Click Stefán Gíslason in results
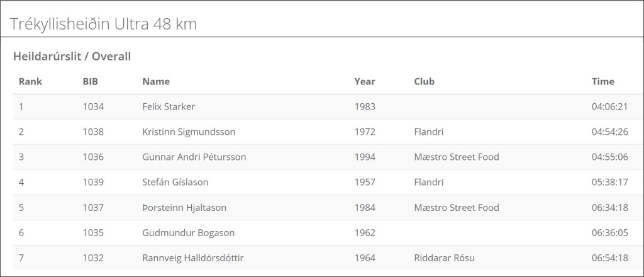This screenshot has width=644, height=277. click(175, 182)
